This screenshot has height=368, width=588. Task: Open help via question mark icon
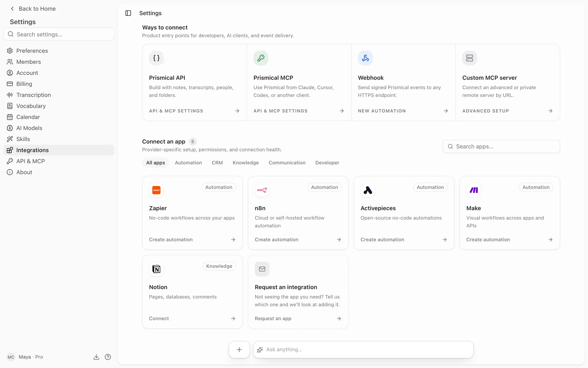pos(108,357)
